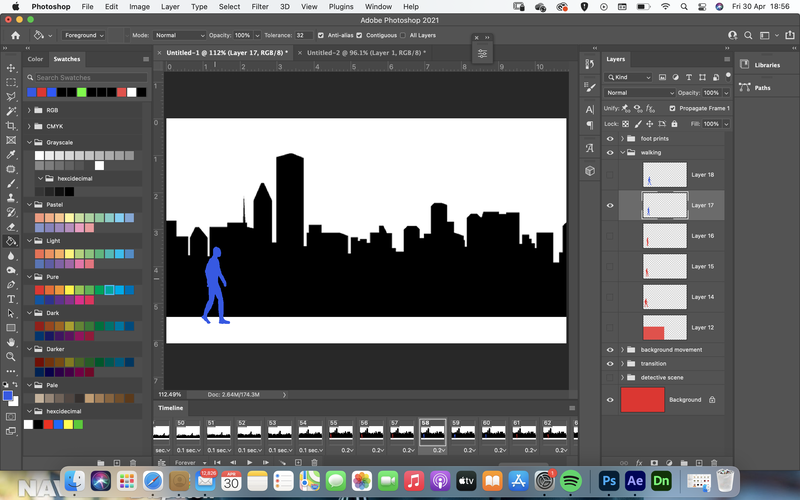Hide Layer 17 with its eye icon
This screenshot has height=500, width=800.
[610, 205]
